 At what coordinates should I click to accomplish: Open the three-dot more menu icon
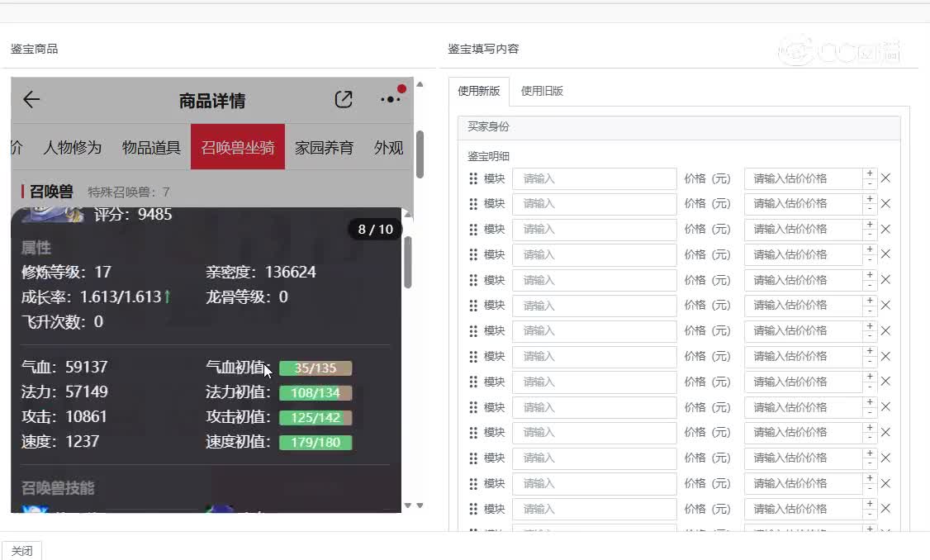click(x=391, y=100)
